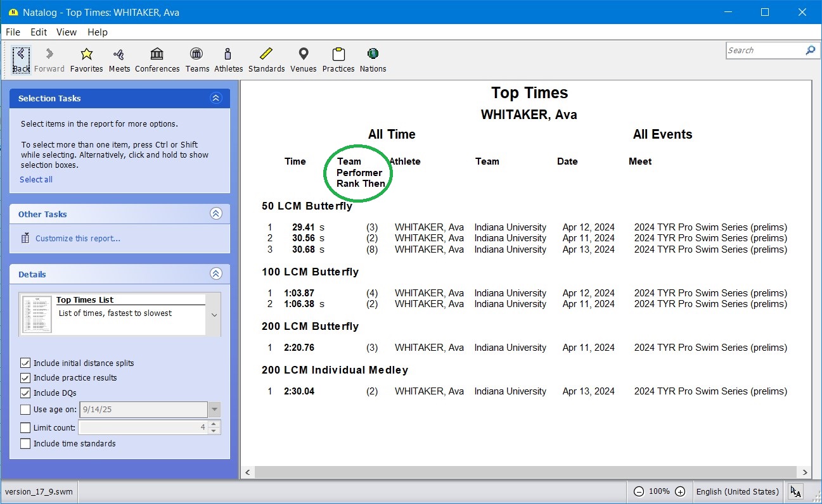
Task: Click Customize this report link
Action: (77, 239)
